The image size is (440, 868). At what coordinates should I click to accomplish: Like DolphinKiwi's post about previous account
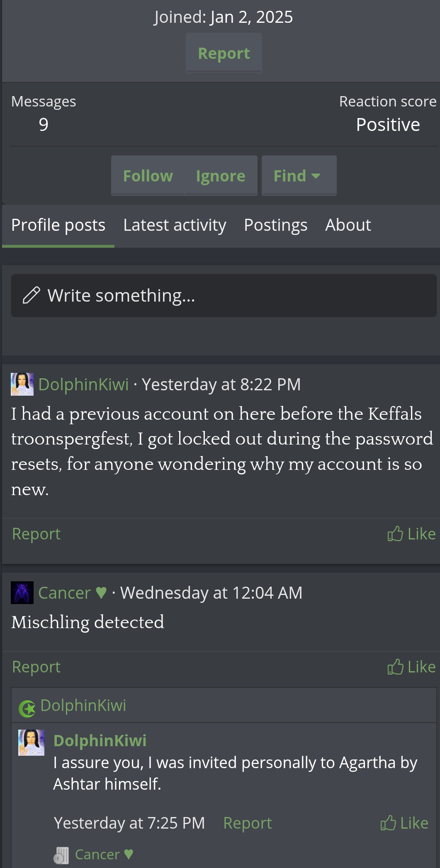tap(411, 534)
